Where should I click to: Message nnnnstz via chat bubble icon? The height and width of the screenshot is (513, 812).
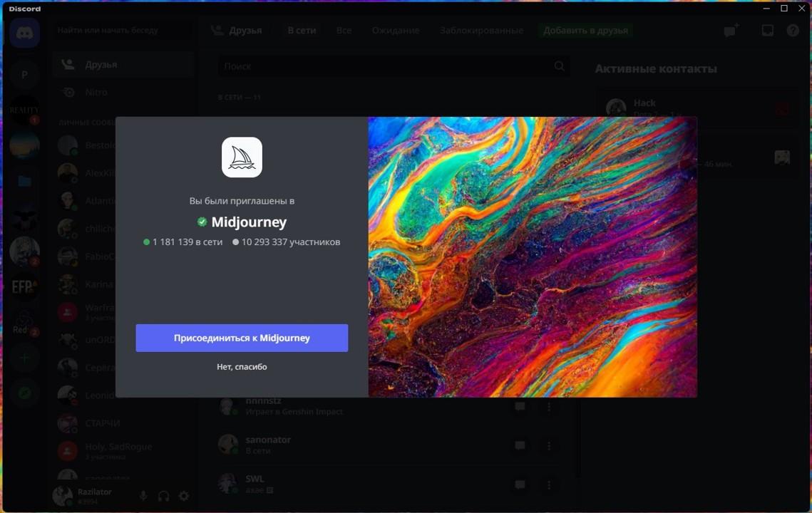click(520, 407)
